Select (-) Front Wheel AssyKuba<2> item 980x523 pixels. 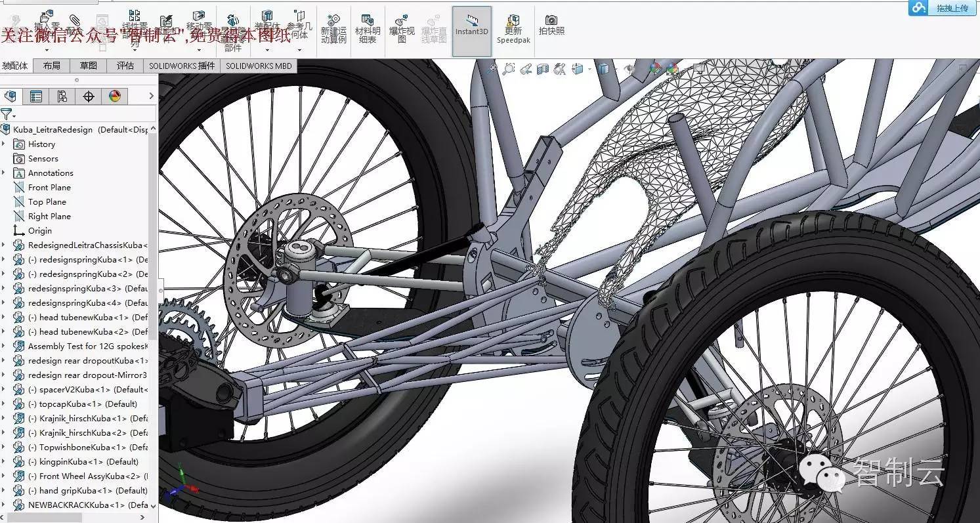coord(88,476)
